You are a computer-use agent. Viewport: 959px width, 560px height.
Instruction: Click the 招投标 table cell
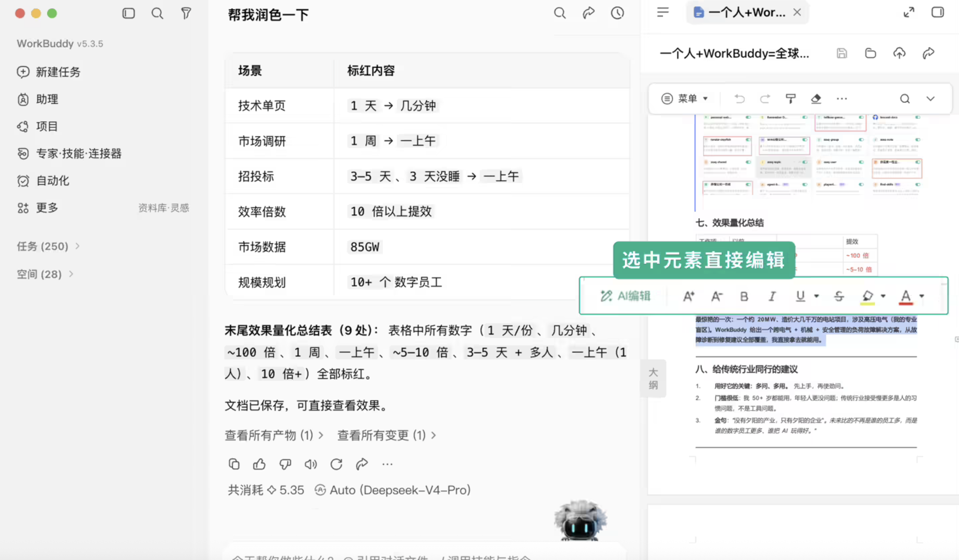click(x=279, y=176)
